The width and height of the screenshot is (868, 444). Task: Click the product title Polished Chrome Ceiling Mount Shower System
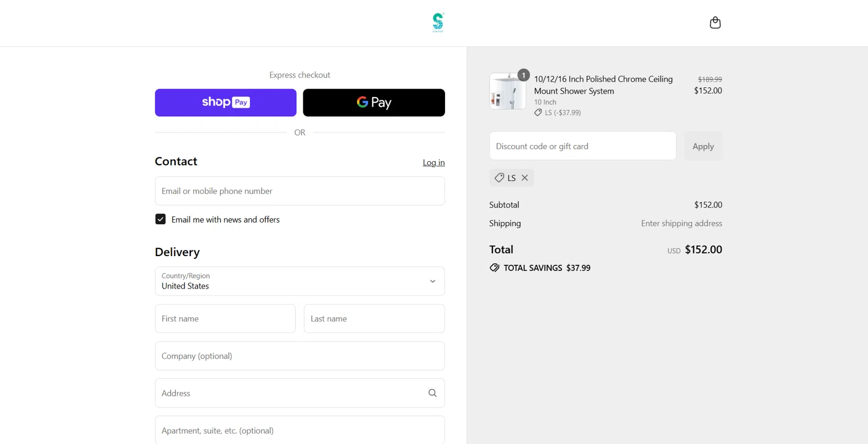point(604,85)
